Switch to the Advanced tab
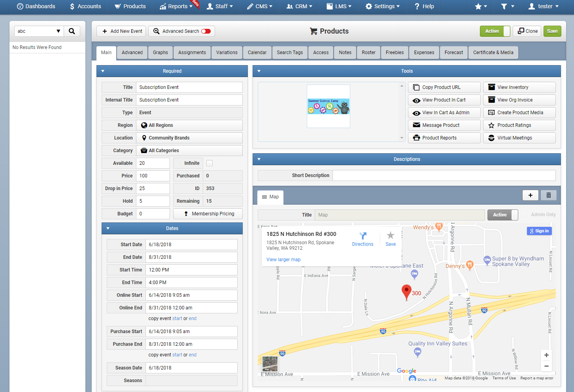 132,53
